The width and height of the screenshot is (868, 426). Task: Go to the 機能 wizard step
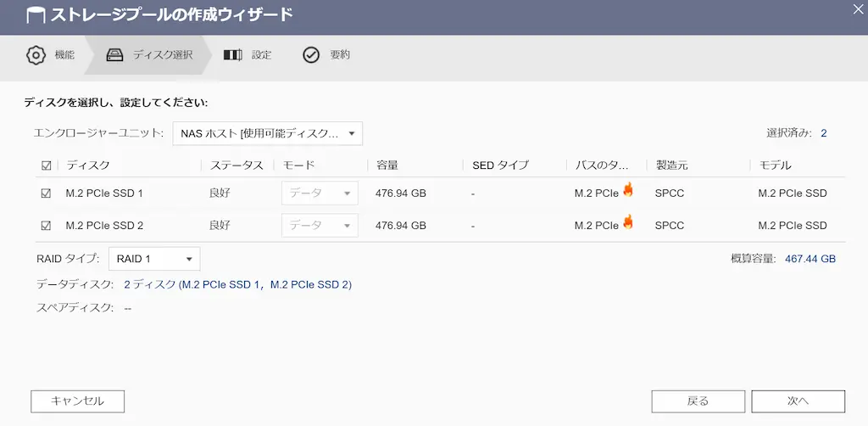point(50,55)
